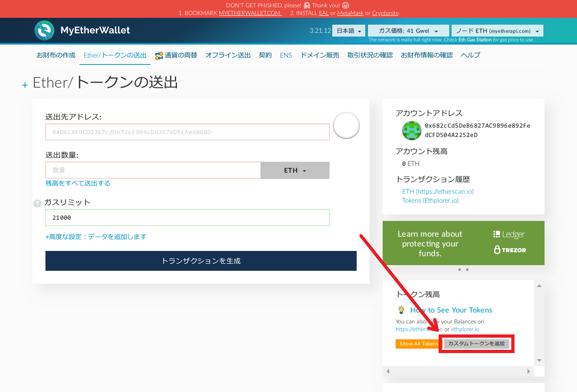
Task: Open the ETH currency dropdown on the amount field
Action: (295, 170)
